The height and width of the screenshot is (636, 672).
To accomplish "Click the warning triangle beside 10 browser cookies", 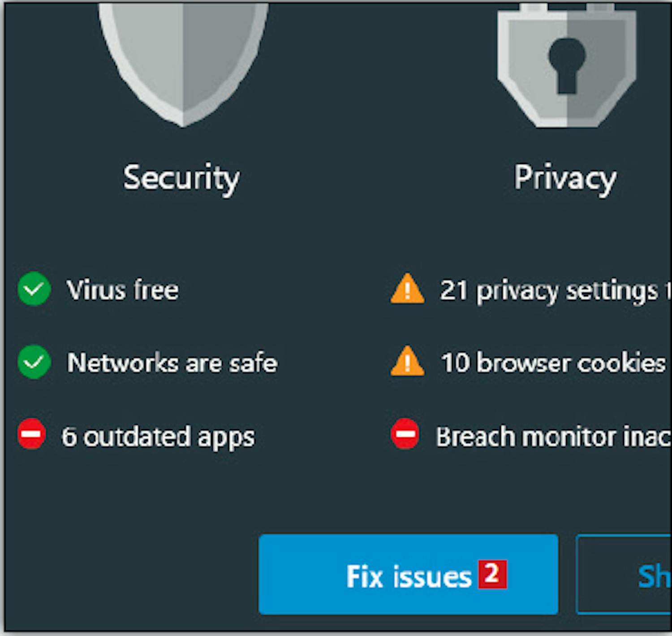I will pyautogui.click(x=407, y=362).
